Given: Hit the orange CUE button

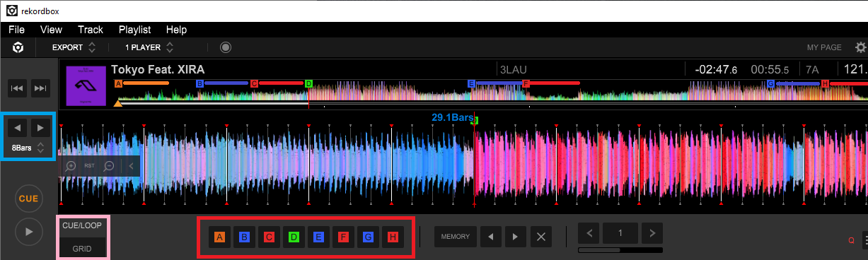Looking at the screenshot, I should pos(29,199).
